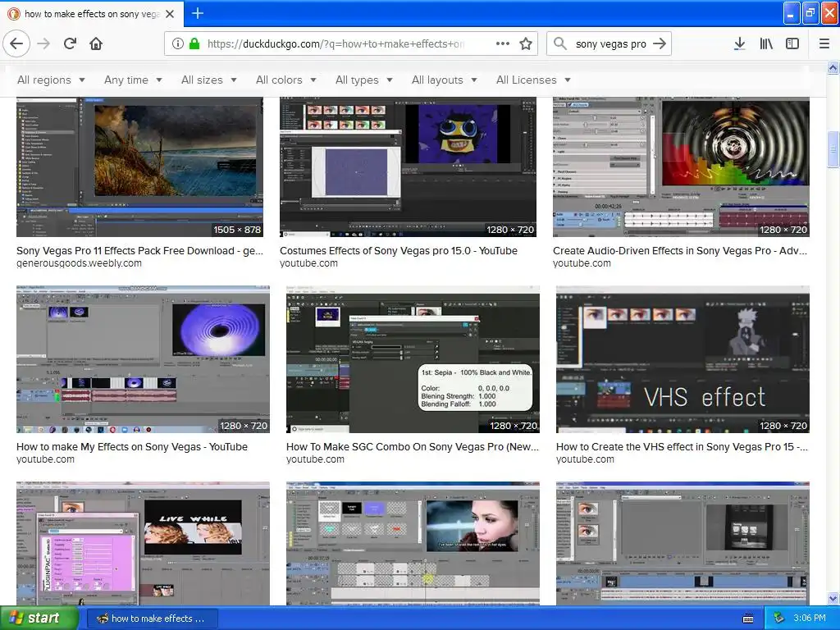The width and height of the screenshot is (840, 630).
Task: Open the gray monitor Vegas thumbnail
Action: pyautogui.click(x=682, y=543)
